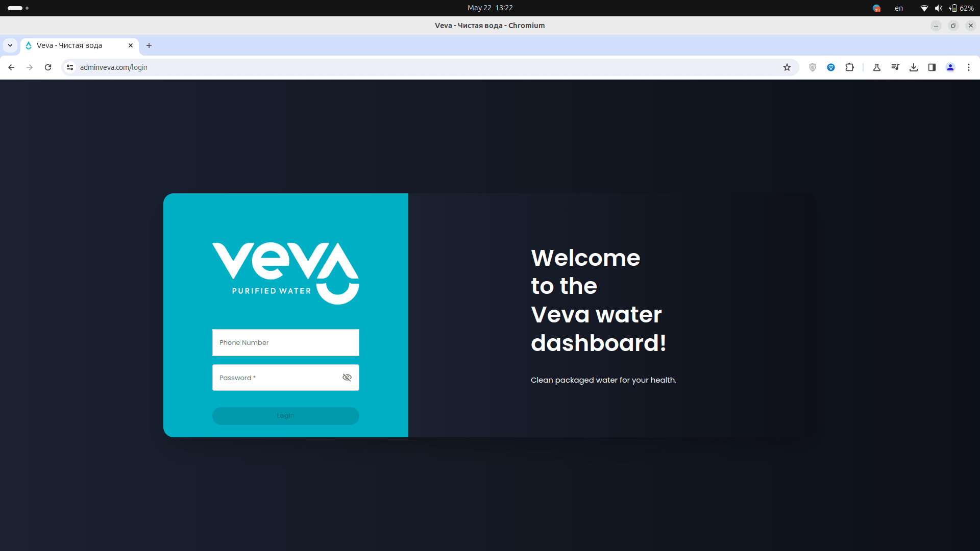The height and width of the screenshot is (551, 980).
Task: Bookmark this page with star icon
Action: click(x=787, y=67)
